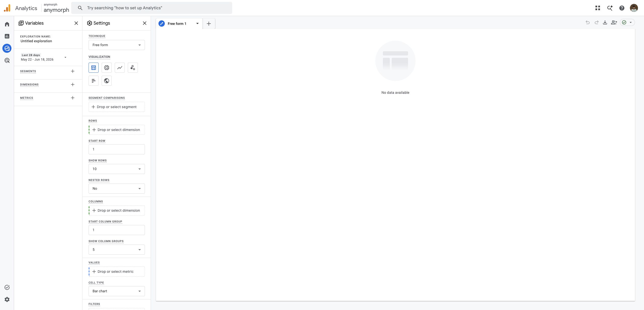The image size is (644, 310).
Task: Click the VISUALIZATION label
Action: (99, 57)
